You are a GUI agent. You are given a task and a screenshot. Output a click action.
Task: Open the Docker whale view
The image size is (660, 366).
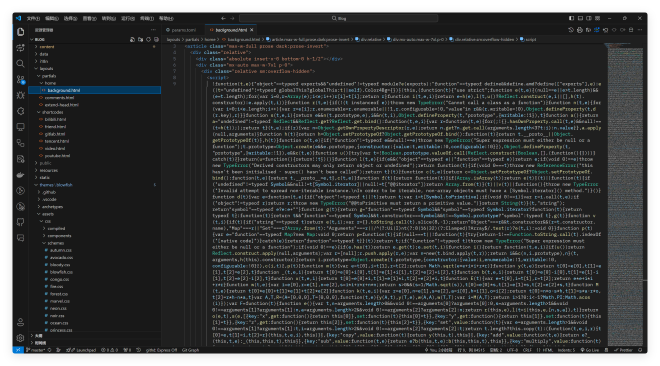click(20, 175)
